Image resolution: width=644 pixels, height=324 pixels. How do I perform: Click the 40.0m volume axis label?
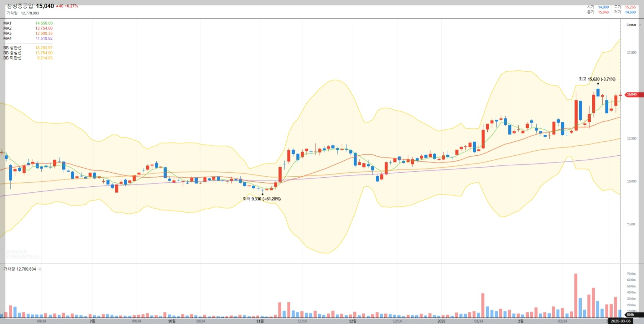(631, 293)
